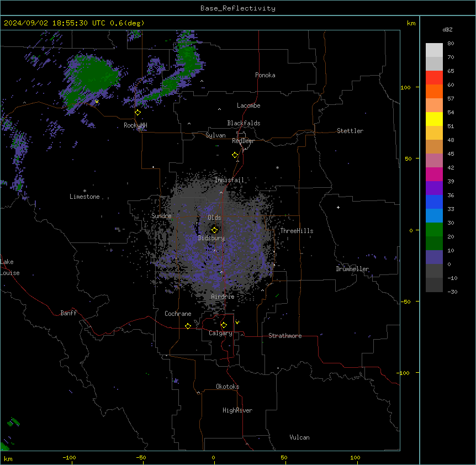Select the Strathmore city label

285,336
